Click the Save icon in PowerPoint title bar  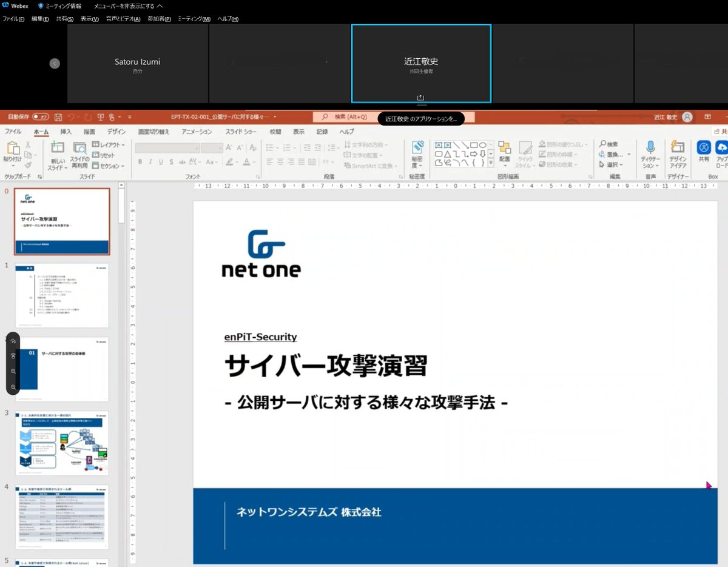58,116
